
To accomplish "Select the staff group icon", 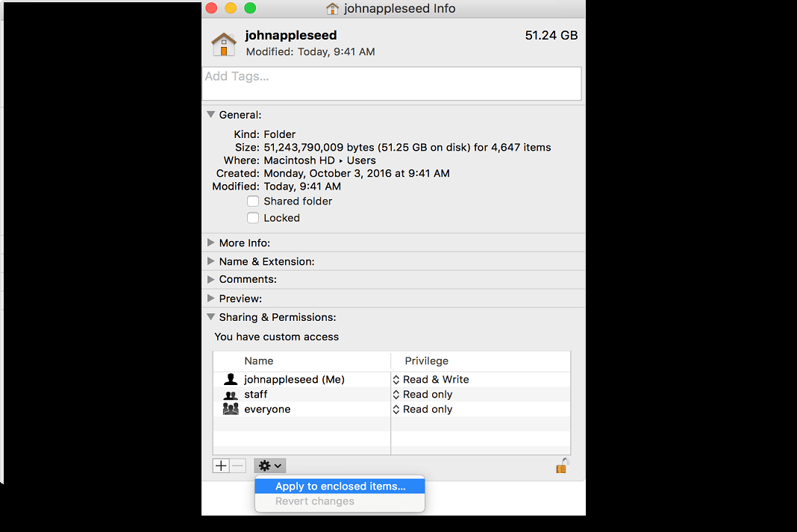I will pyautogui.click(x=231, y=394).
